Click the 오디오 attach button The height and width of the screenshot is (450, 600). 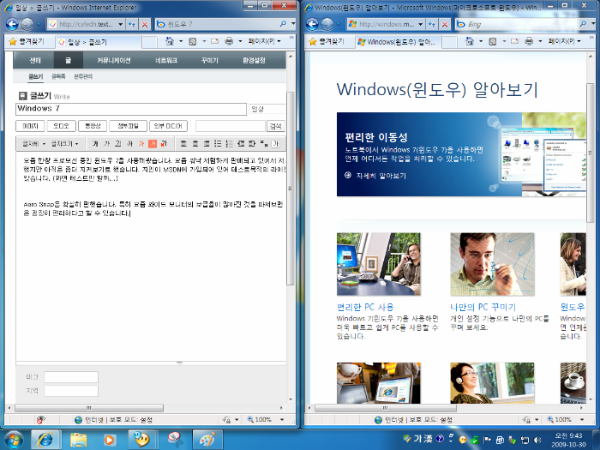[61, 126]
